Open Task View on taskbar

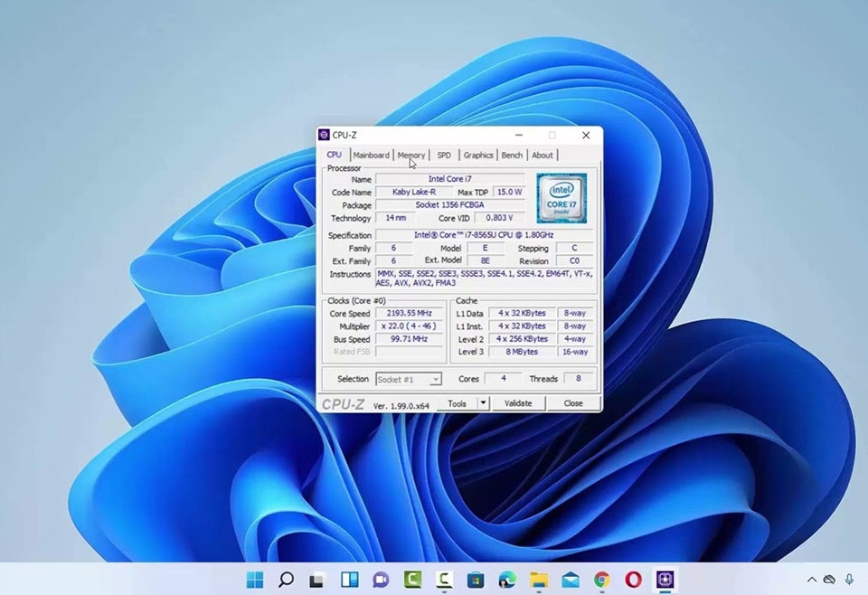pyautogui.click(x=316, y=580)
